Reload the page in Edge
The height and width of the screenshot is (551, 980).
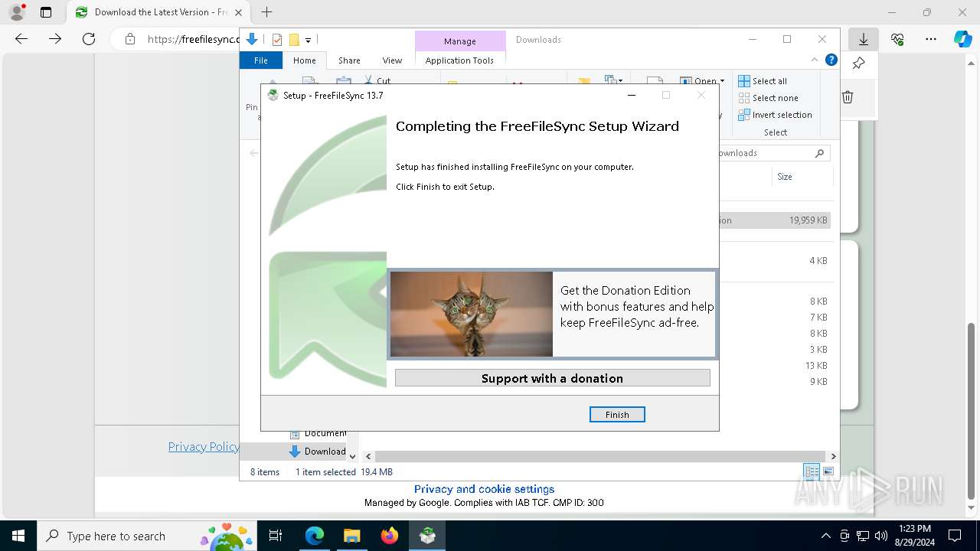tap(89, 39)
